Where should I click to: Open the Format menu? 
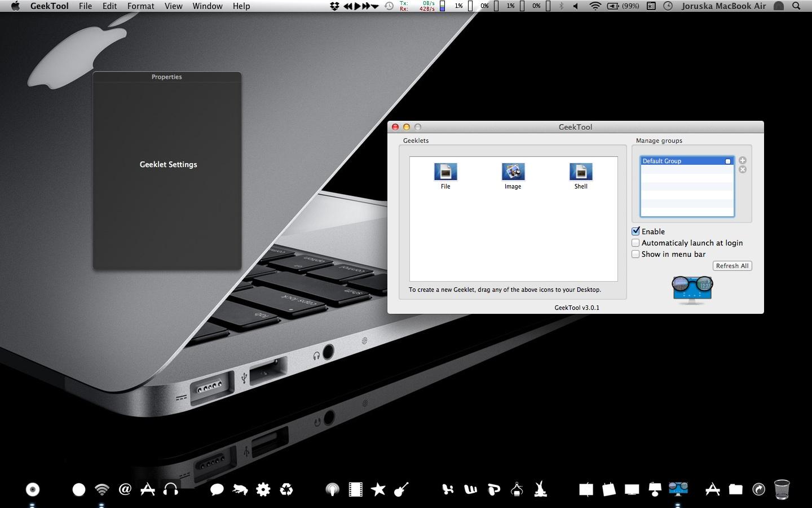(141, 6)
